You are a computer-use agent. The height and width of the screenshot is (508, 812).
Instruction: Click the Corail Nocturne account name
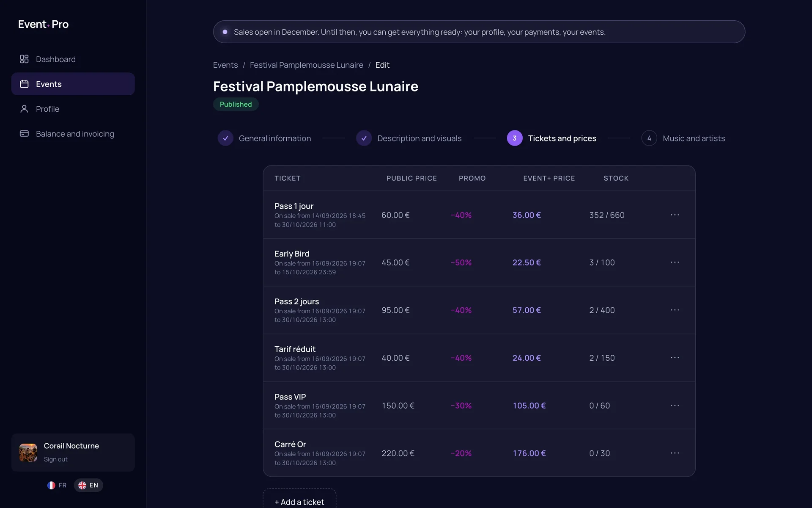pyautogui.click(x=71, y=446)
